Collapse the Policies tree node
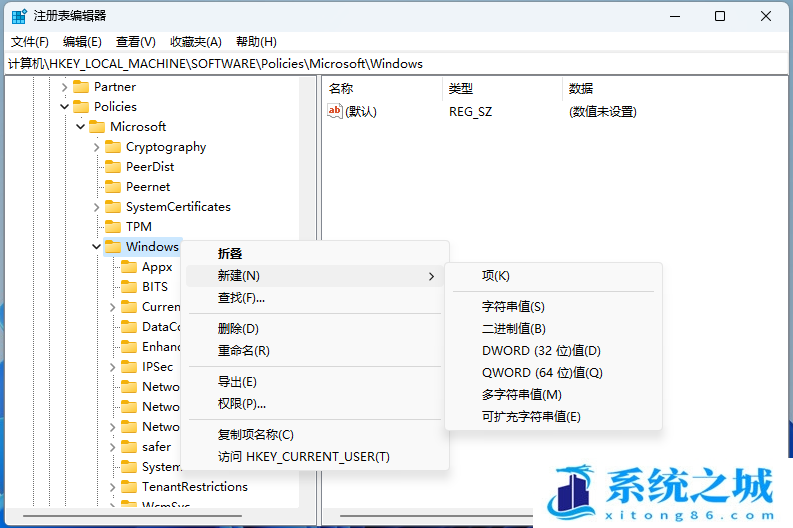The width and height of the screenshot is (793, 528). 64,107
